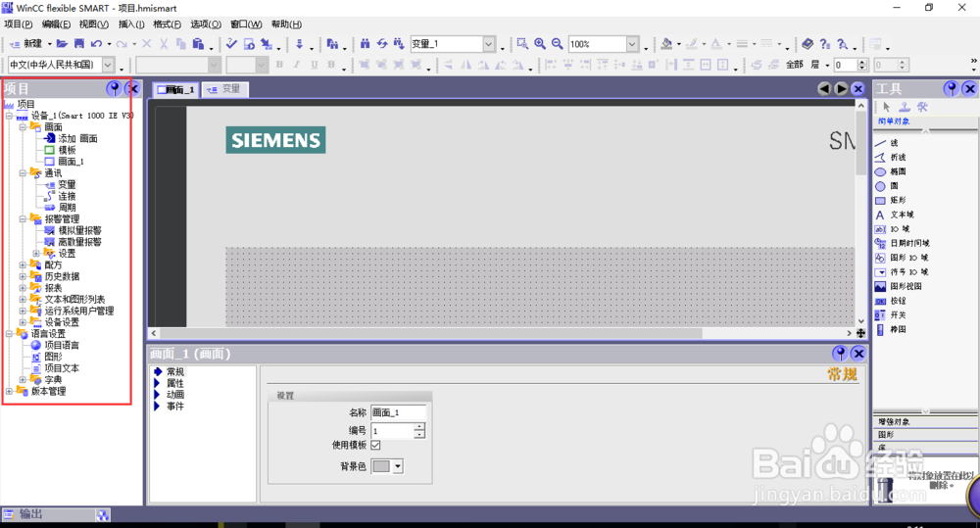This screenshot has height=528, width=980.
Task: Select 属性 in properties list
Action: pyautogui.click(x=175, y=383)
